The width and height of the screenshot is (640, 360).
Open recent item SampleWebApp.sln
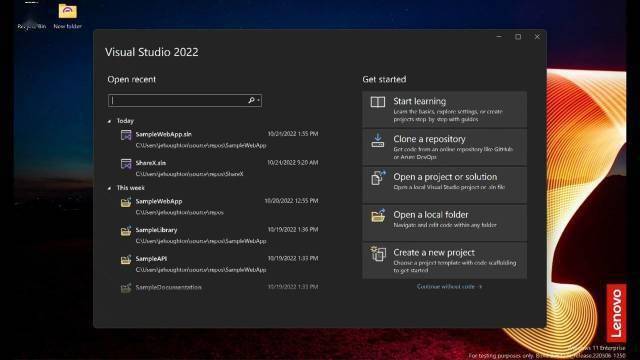(x=219, y=139)
